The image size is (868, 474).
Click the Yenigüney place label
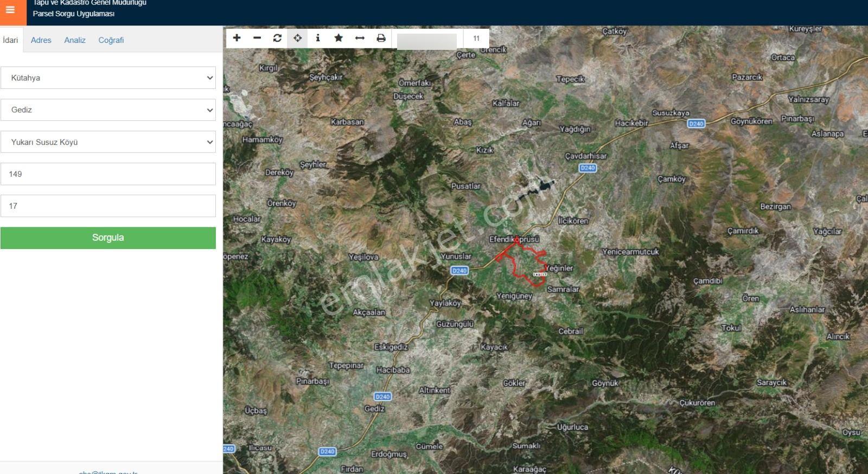(514, 296)
